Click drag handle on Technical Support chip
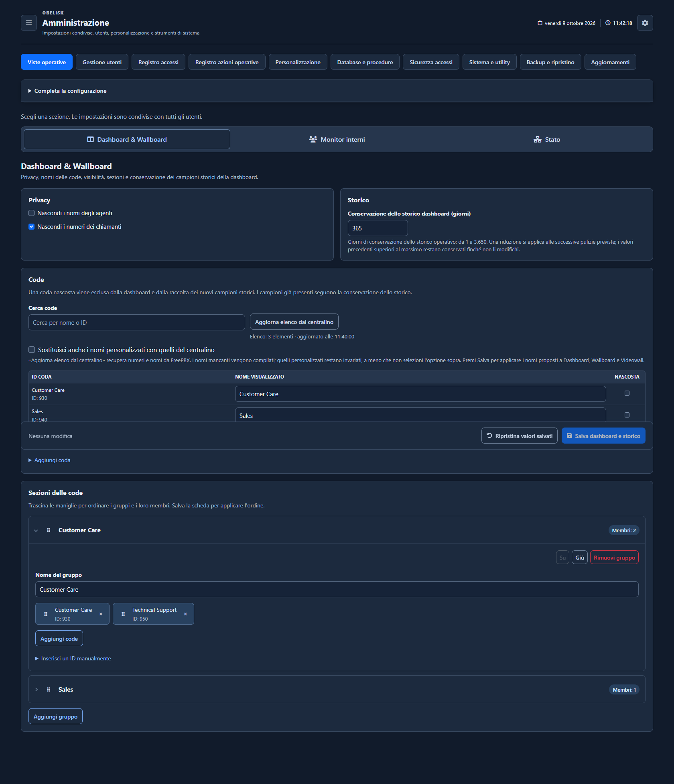The height and width of the screenshot is (784, 674). (x=123, y=614)
